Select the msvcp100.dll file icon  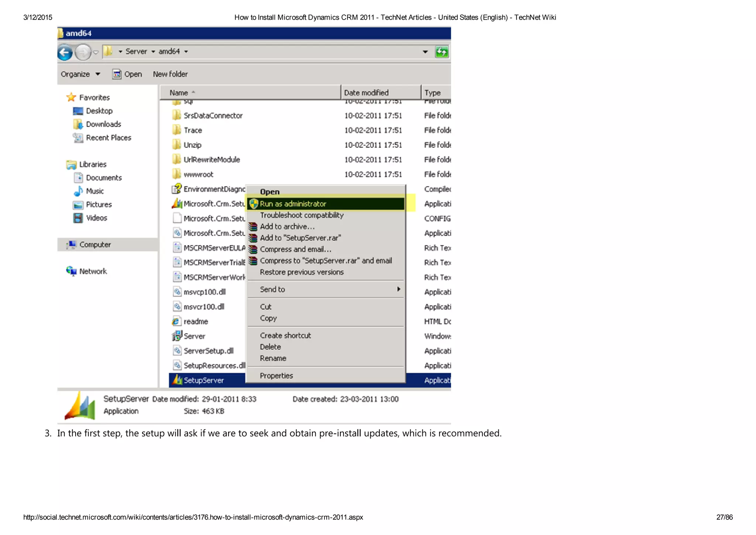click(x=177, y=292)
